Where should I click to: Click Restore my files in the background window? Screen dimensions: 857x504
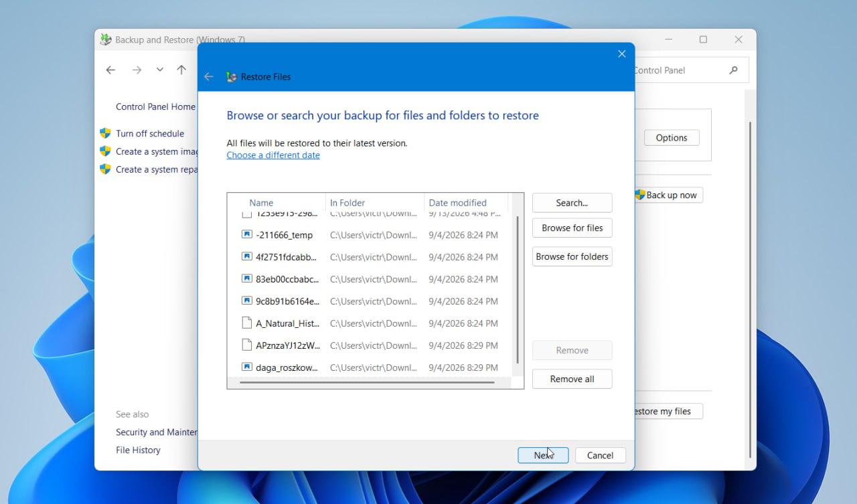coord(668,411)
